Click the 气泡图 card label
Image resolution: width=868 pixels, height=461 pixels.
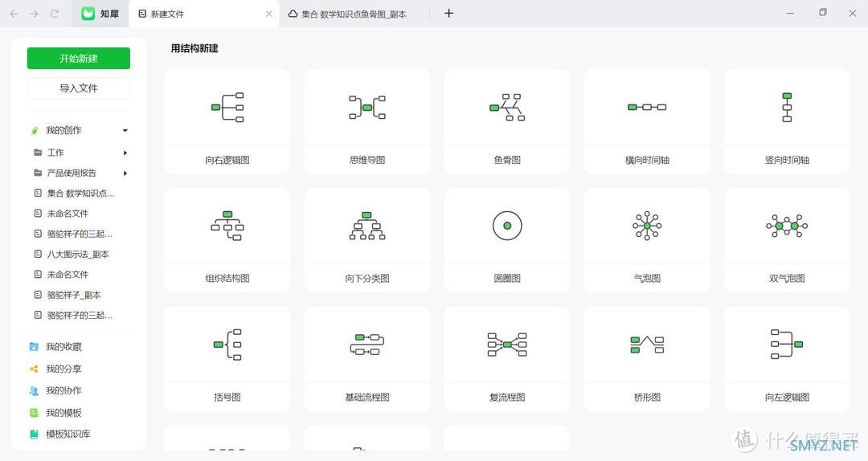(646, 279)
